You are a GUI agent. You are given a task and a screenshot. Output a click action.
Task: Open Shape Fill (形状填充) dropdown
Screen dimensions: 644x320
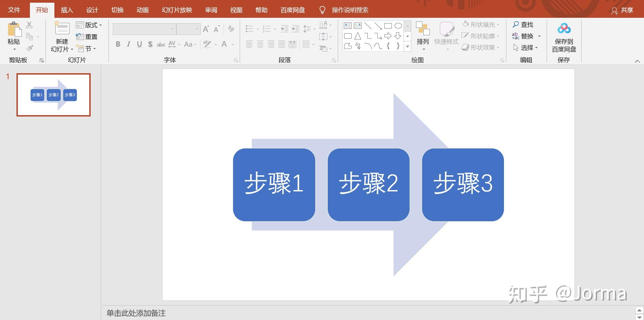click(481, 25)
